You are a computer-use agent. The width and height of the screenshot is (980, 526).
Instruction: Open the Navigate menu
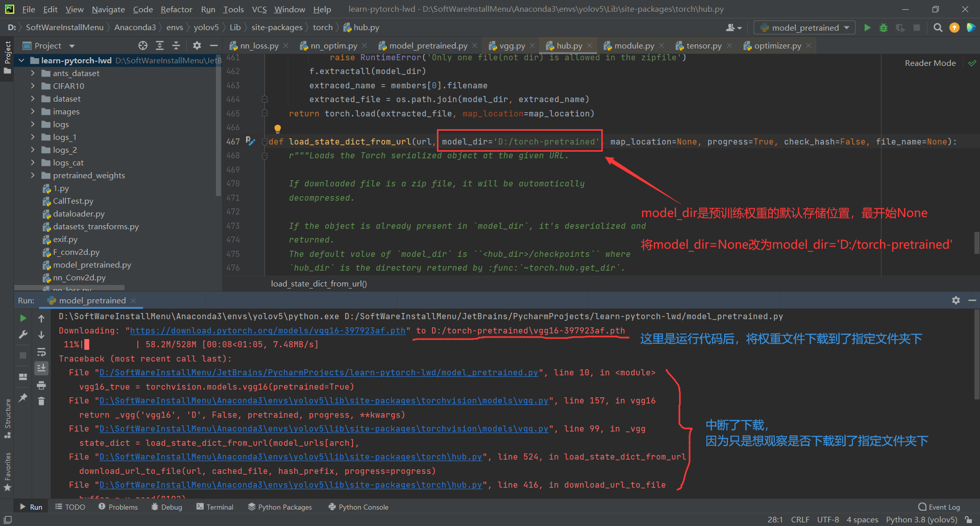pos(108,9)
